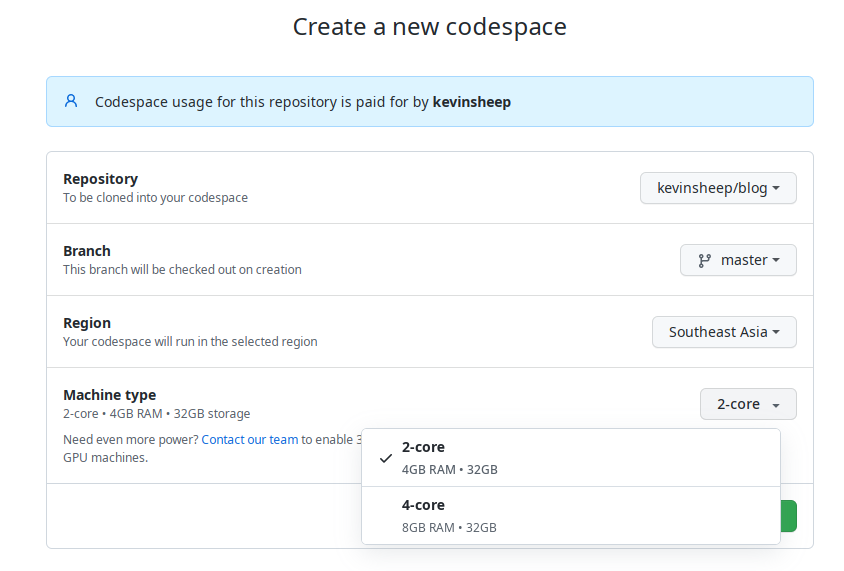Click the Machine type label

[x=109, y=395]
